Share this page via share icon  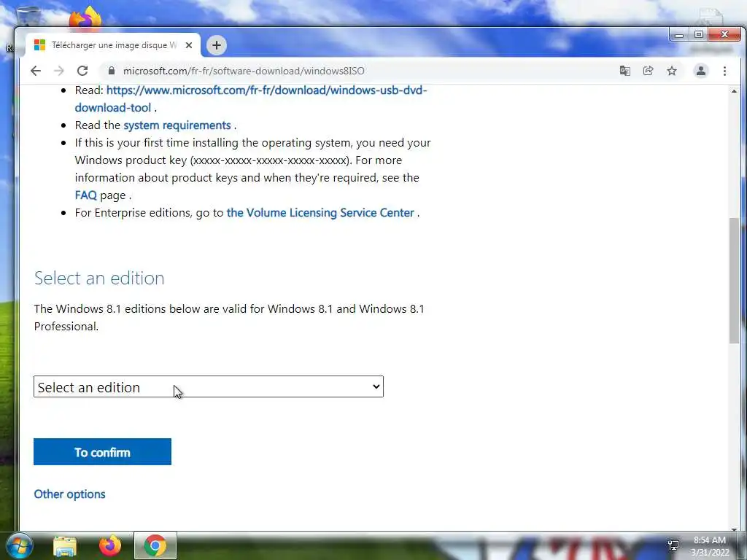[648, 71]
